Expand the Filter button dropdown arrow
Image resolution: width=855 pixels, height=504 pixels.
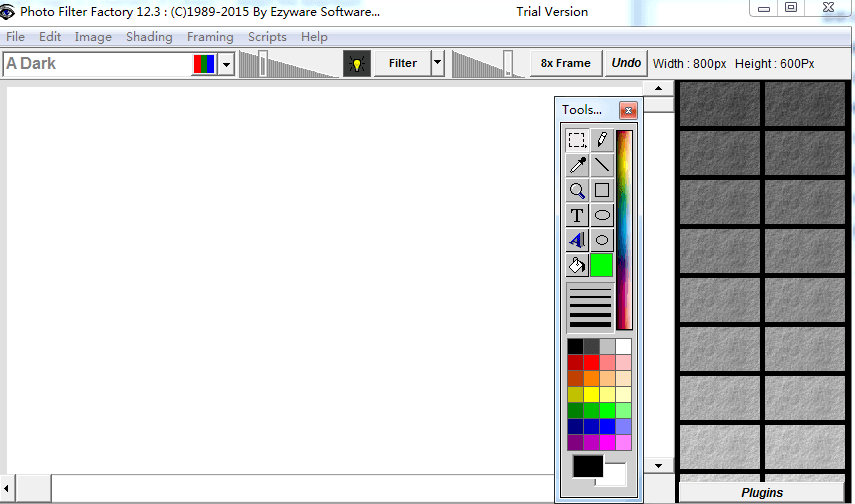click(x=437, y=63)
